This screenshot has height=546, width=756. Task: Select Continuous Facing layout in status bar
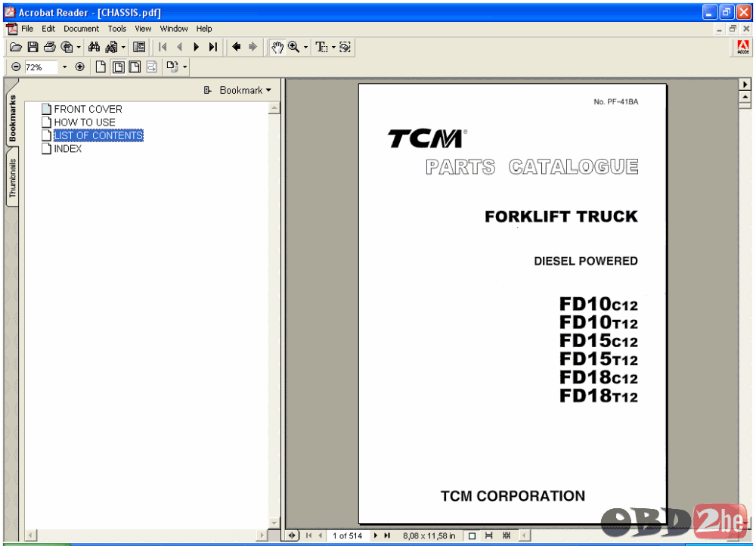(507, 536)
